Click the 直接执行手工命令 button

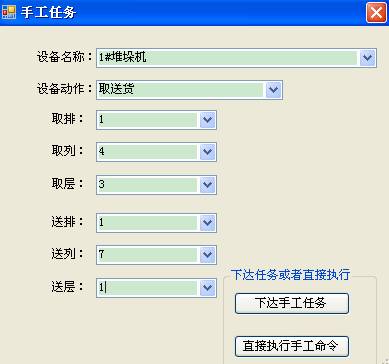click(x=292, y=346)
